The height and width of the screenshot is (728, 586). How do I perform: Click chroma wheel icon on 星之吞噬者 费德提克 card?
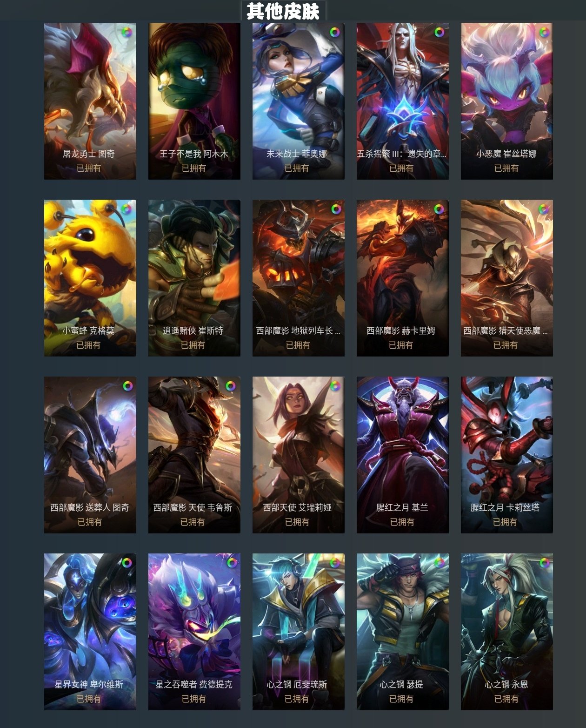click(232, 563)
